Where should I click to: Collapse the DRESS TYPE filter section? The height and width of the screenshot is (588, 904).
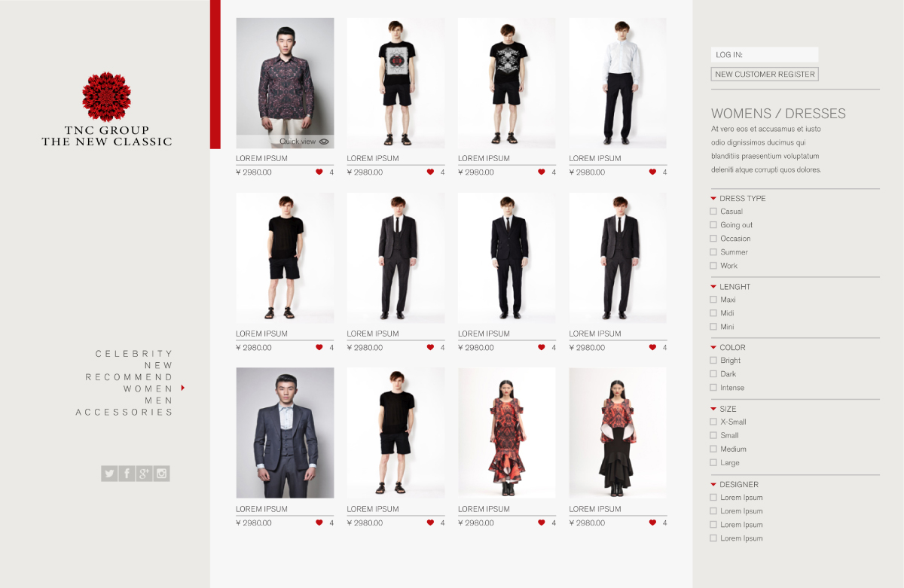(x=713, y=198)
